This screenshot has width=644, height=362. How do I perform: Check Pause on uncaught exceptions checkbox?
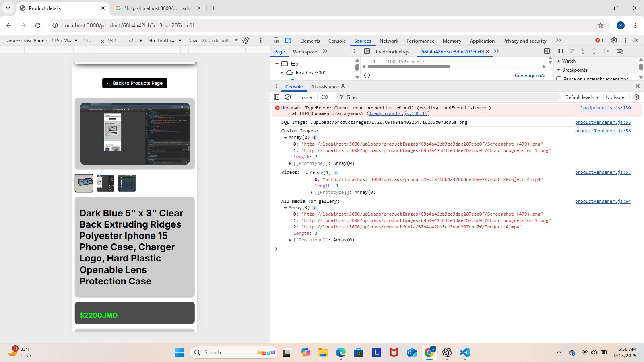[x=559, y=79]
